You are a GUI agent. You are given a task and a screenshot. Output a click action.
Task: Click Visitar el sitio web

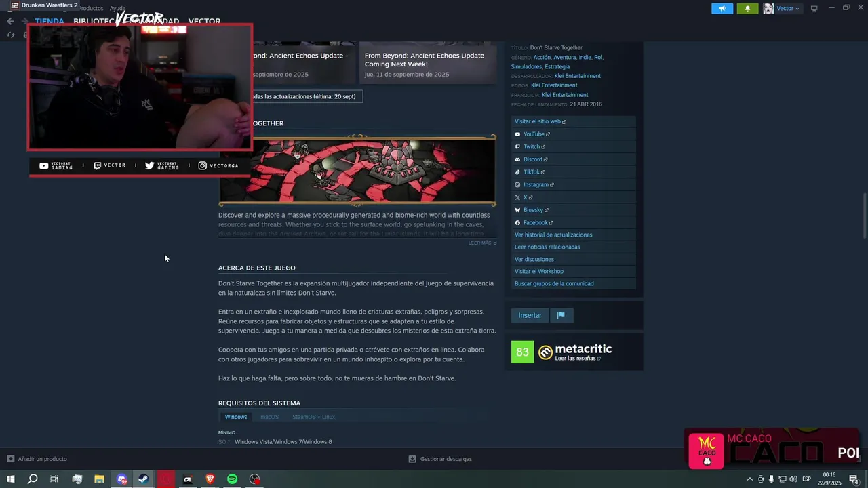point(574,121)
